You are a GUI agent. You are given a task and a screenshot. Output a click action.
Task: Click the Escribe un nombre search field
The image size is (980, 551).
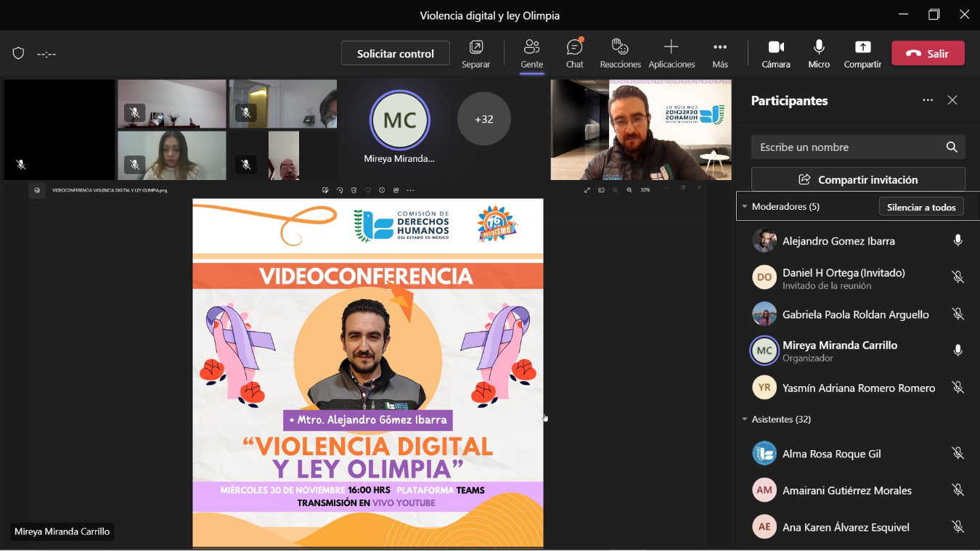pyautogui.click(x=849, y=147)
